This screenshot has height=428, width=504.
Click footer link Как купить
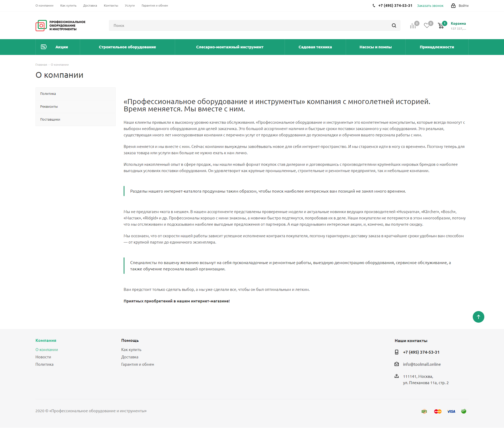[131, 349]
